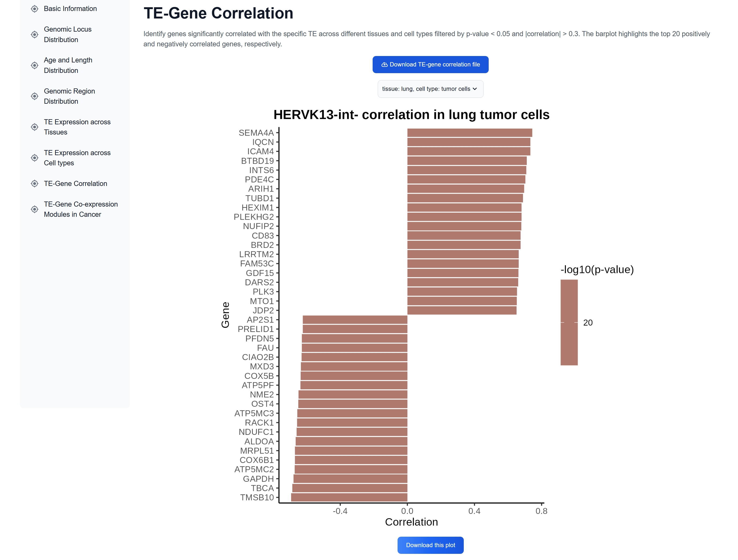Select the radio marker for TE-Gene Co-expression Modules
This screenshot has height=560, width=738.
(34, 209)
